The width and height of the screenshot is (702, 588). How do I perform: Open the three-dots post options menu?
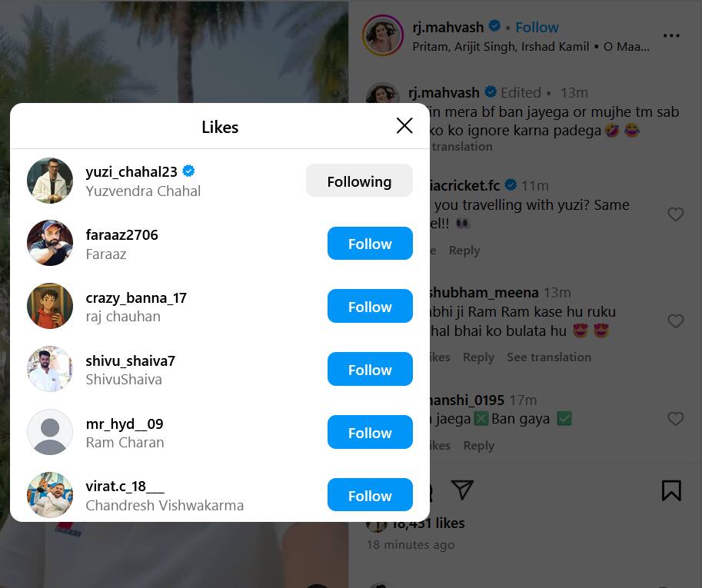point(671,35)
